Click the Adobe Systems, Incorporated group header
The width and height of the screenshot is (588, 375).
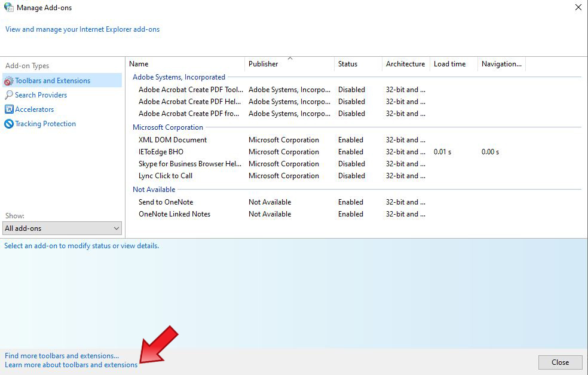[x=179, y=77]
